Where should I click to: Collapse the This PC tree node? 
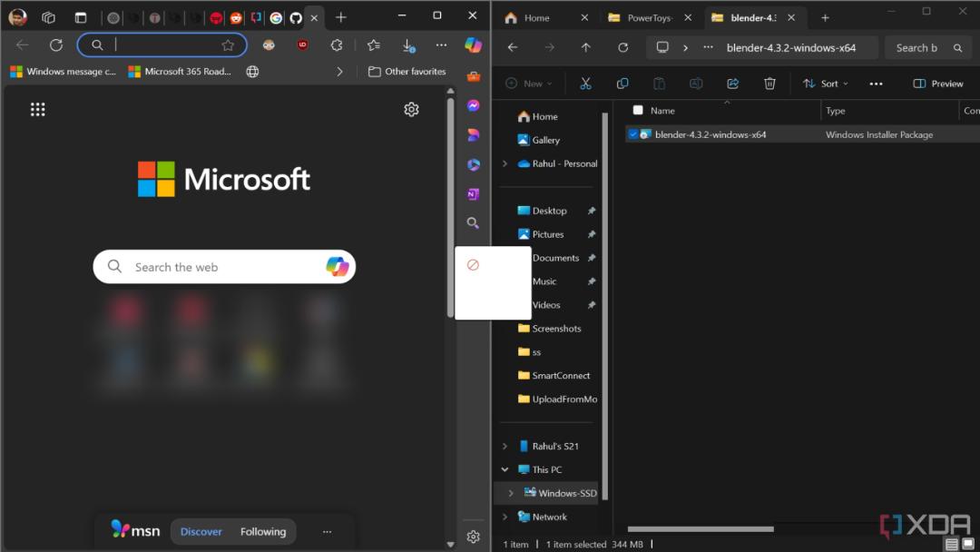click(505, 469)
